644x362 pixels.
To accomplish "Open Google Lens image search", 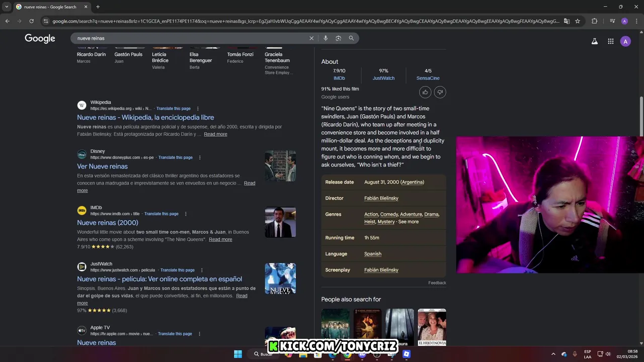I will [x=338, y=38].
